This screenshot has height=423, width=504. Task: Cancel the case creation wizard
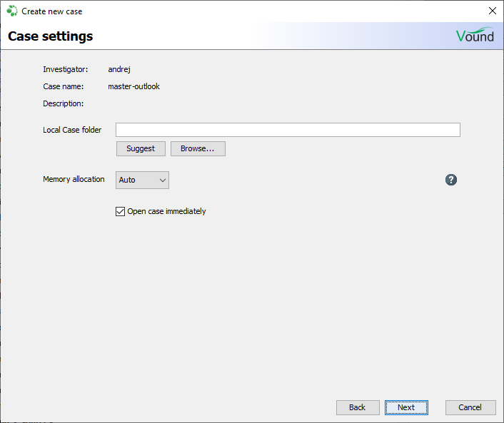click(470, 407)
